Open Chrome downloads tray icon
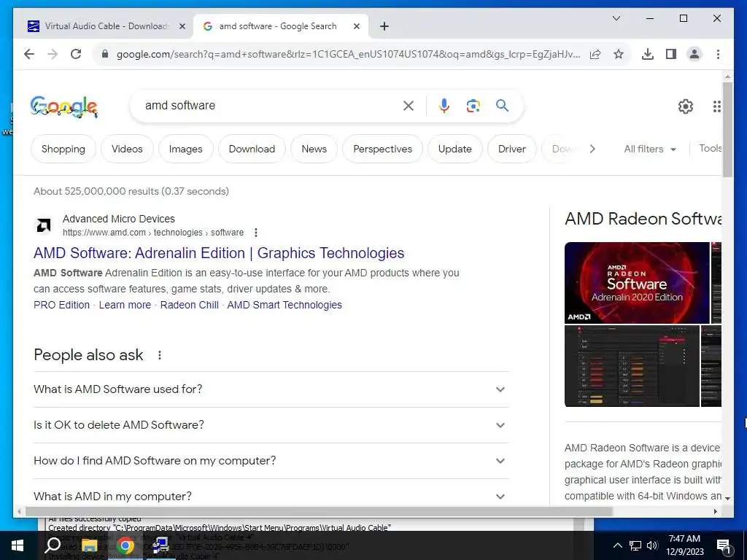Screen dimensions: 747x560 point(648,54)
